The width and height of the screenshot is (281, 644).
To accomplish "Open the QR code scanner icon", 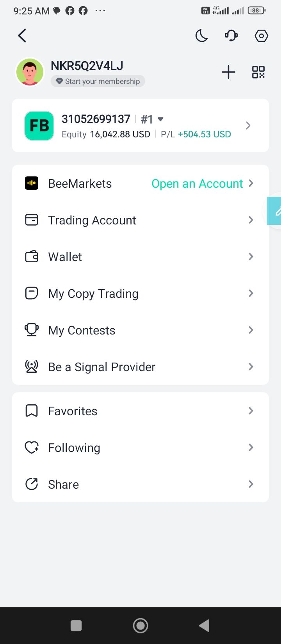I will coord(258,72).
